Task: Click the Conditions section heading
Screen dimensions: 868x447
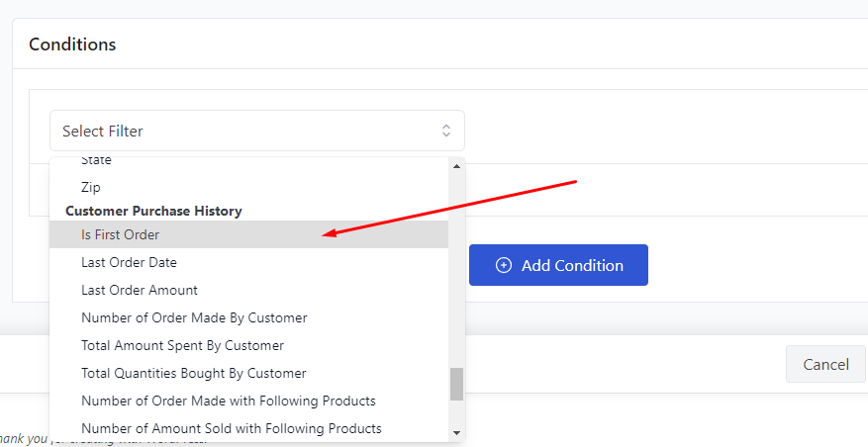Action: click(72, 45)
